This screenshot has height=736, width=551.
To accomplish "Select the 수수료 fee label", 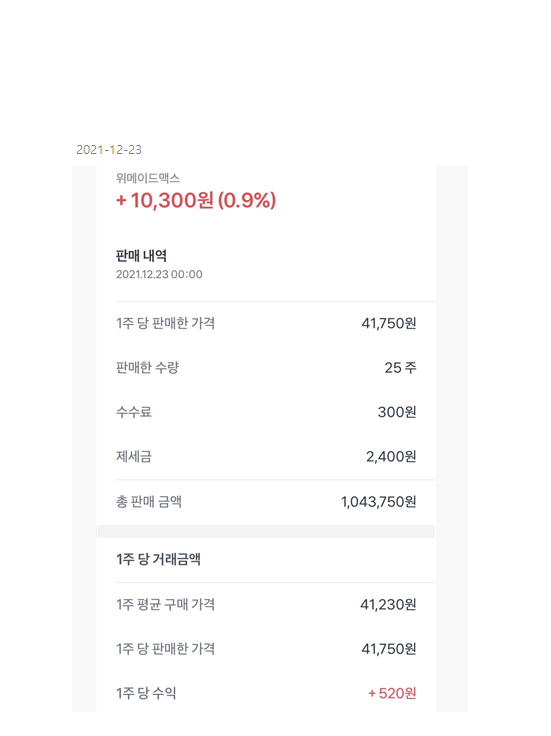I will click(134, 412).
